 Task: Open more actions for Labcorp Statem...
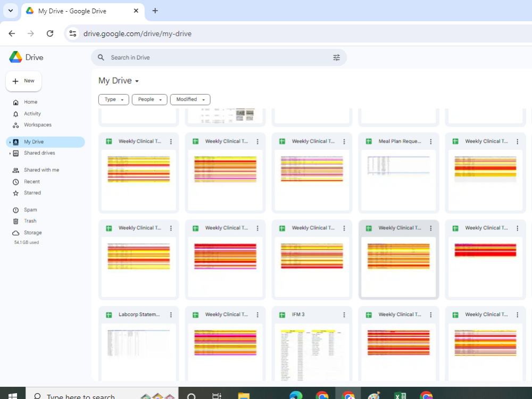pyautogui.click(x=171, y=315)
